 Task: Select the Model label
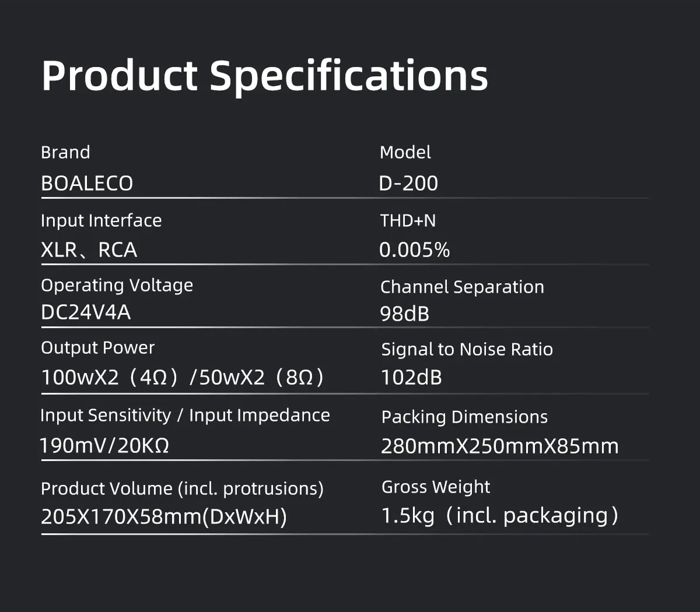click(x=405, y=153)
